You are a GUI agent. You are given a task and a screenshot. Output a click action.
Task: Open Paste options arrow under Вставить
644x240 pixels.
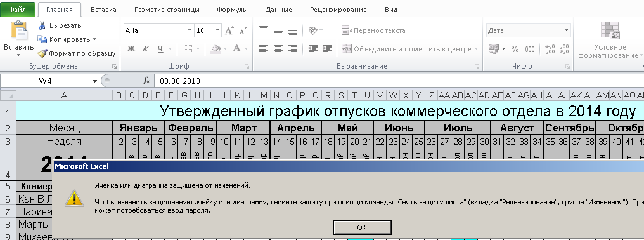click(x=18, y=55)
